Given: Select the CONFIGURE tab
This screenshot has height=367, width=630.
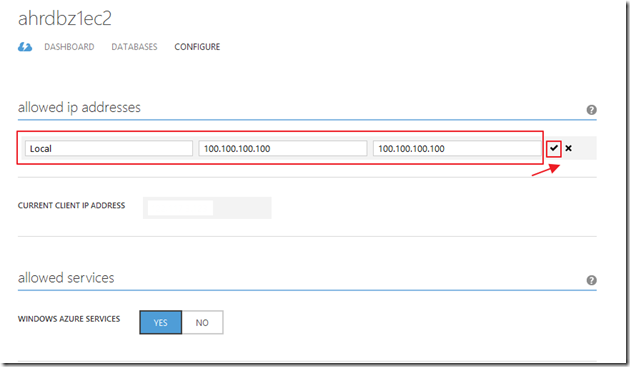Looking at the screenshot, I should point(197,47).
